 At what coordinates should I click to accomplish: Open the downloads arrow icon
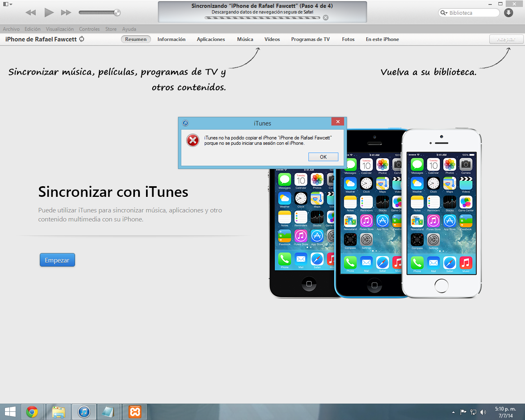tap(509, 13)
